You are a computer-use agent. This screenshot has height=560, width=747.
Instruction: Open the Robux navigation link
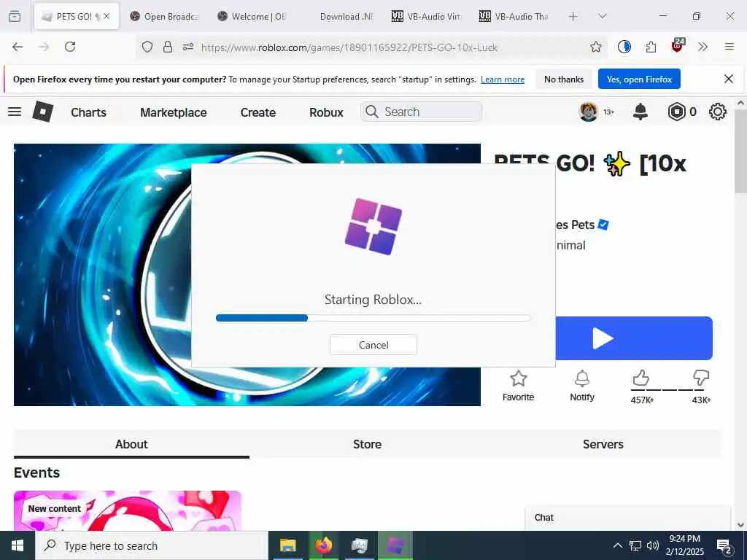point(326,112)
